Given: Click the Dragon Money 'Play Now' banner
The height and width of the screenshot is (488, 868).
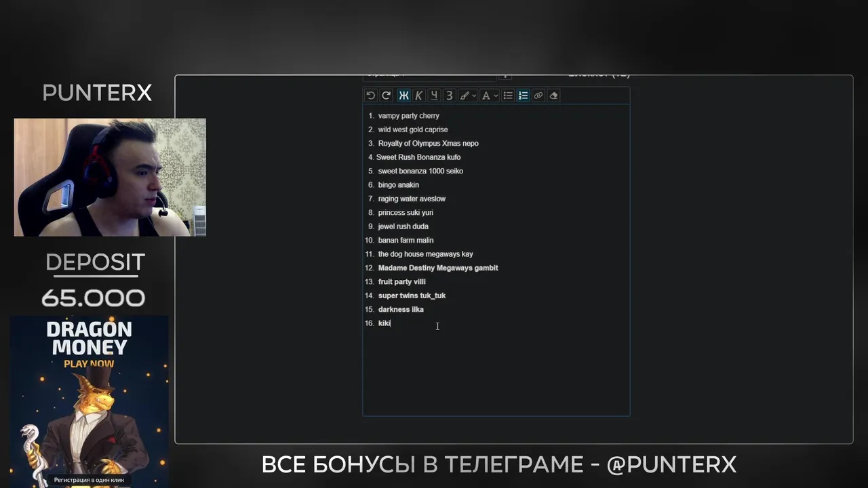Looking at the screenshot, I should tap(90, 401).
